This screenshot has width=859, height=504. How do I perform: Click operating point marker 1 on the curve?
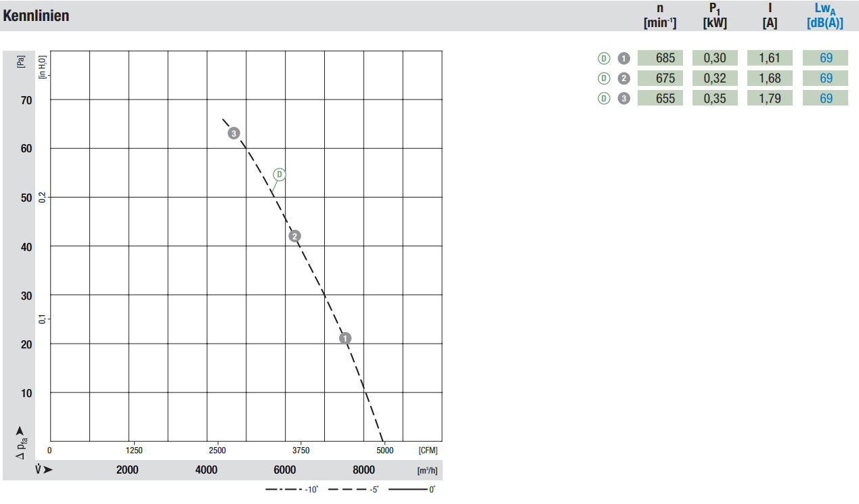coord(345,338)
